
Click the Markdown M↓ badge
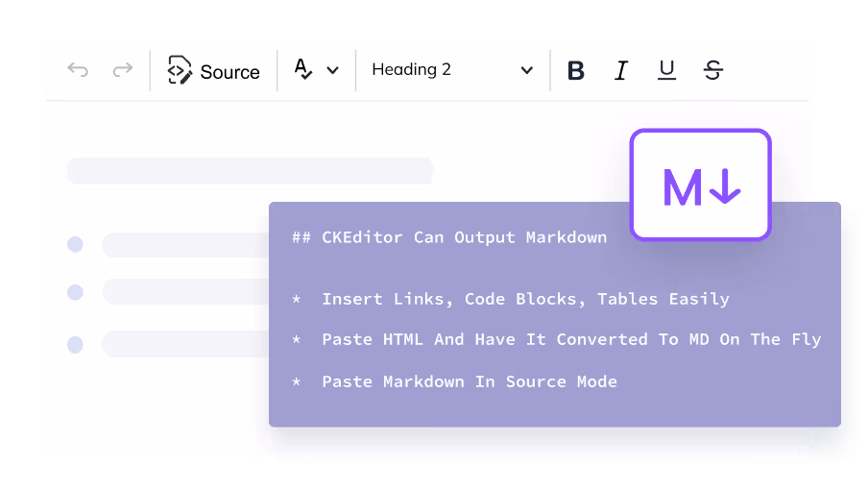click(701, 185)
